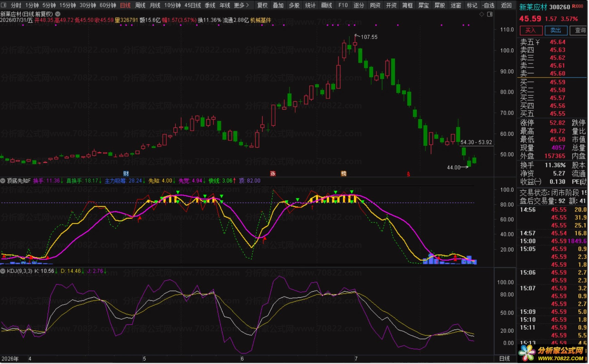Click the 买五 price 45.55
The image size is (589, 364).
tap(557, 114)
